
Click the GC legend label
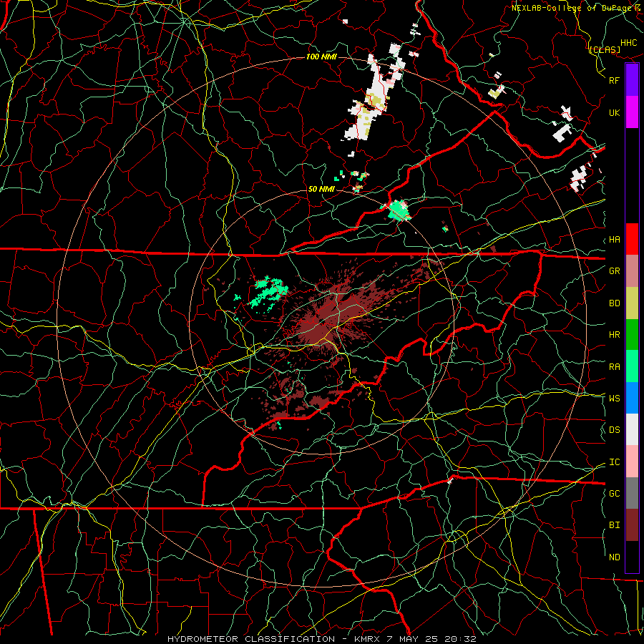click(x=615, y=493)
